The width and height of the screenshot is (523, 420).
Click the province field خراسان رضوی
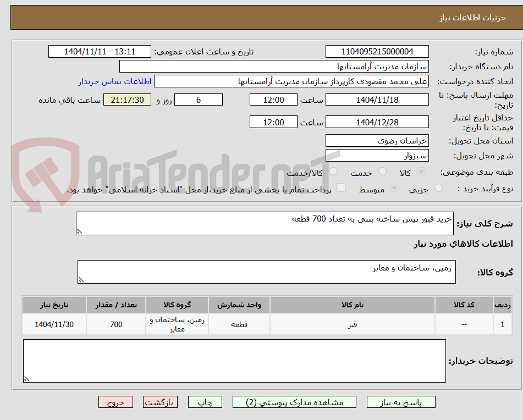coord(377,141)
